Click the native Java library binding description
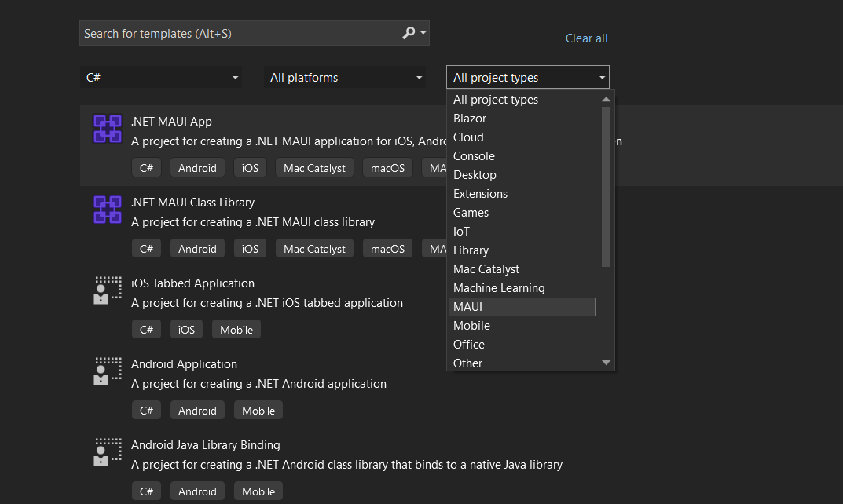 [x=346, y=465]
